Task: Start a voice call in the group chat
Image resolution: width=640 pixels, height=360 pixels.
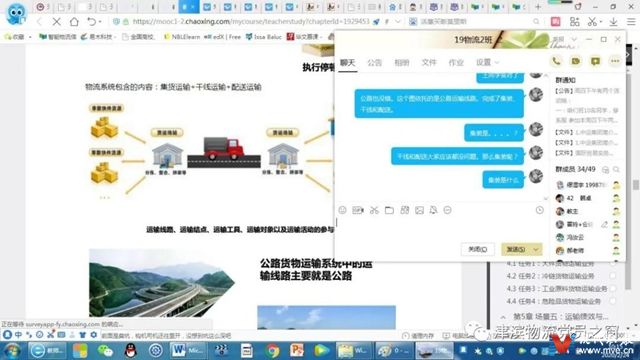Action: click(556, 61)
